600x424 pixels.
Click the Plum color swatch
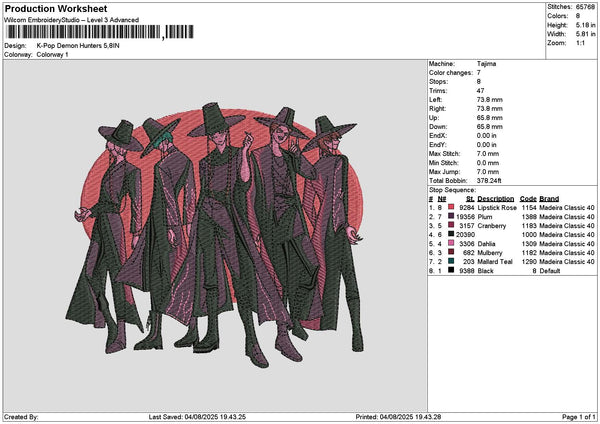451,217
